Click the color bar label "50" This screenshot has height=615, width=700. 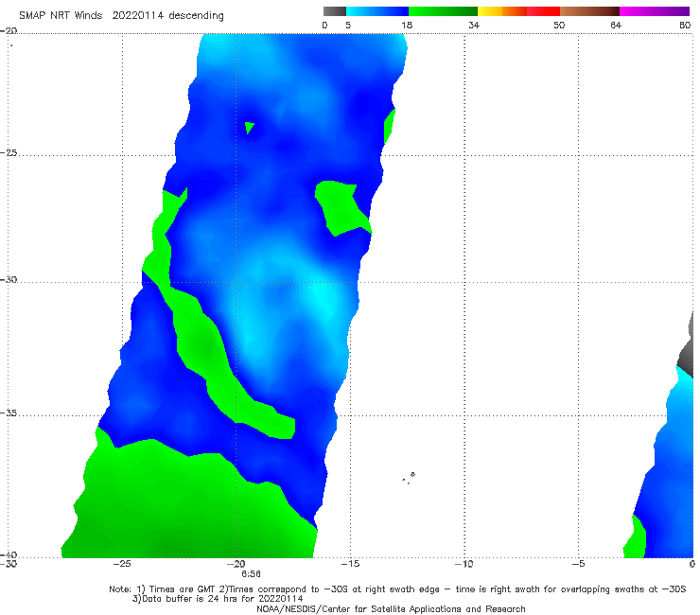coord(559,26)
